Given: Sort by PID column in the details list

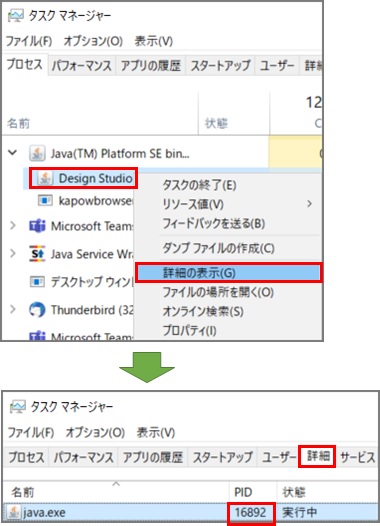Looking at the screenshot, I should point(243,492).
